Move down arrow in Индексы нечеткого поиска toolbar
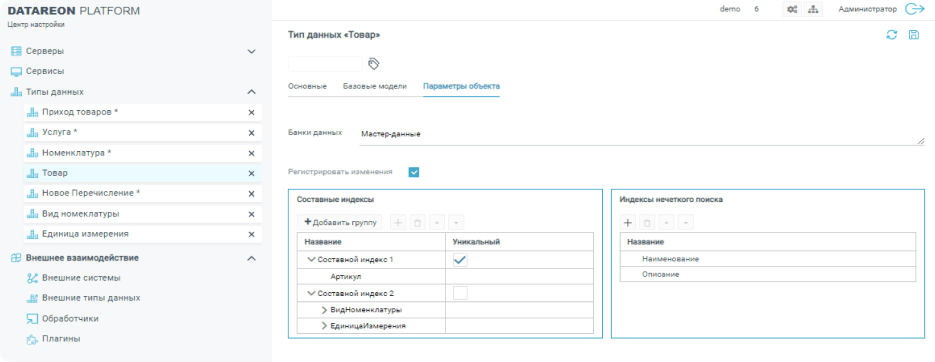935x362 pixels. tap(686, 223)
